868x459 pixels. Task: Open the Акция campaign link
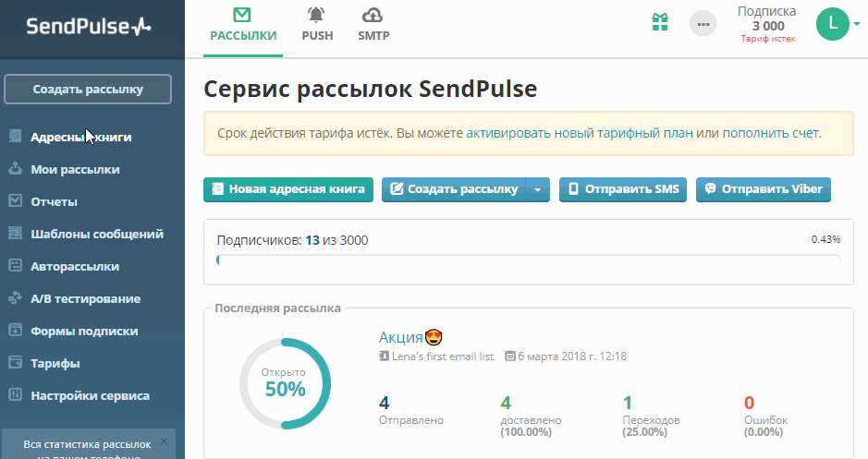click(401, 337)
